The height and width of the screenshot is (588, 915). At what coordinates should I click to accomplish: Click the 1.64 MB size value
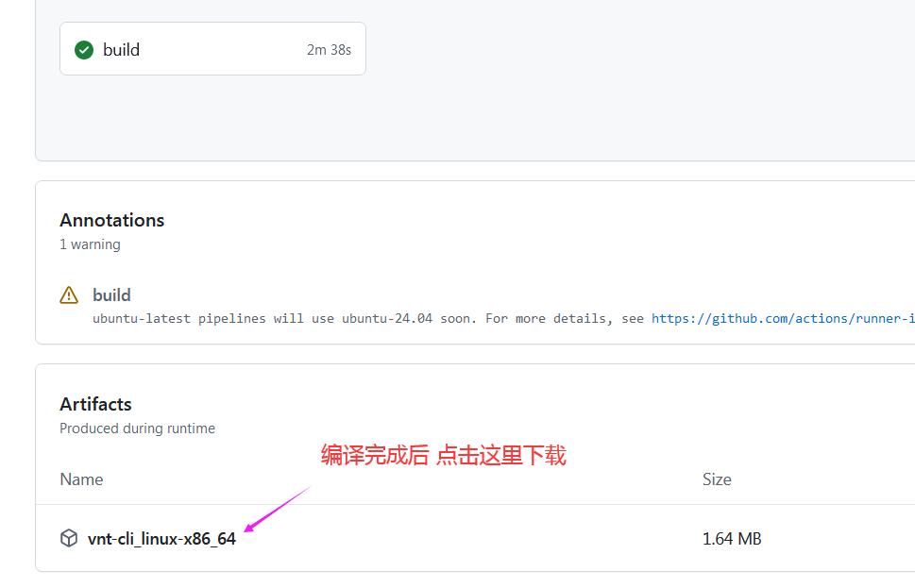(x=732, y=538)
